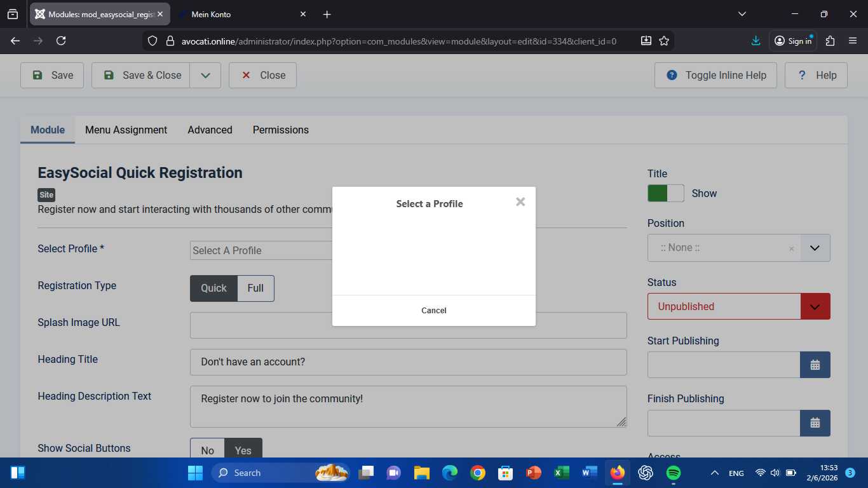868x488 pixels.
Task: Toggle the Title Show switch
Action: 665,193
